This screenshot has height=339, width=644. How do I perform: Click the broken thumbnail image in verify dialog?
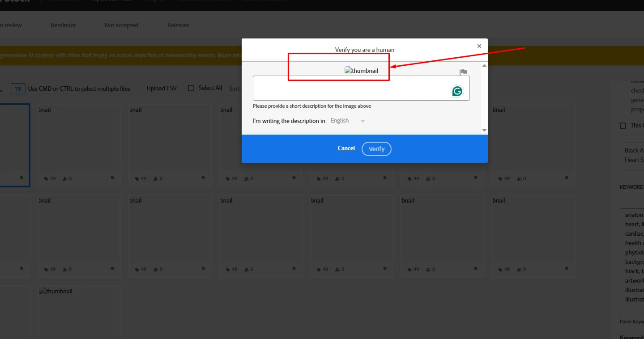[x=361, y=71]
